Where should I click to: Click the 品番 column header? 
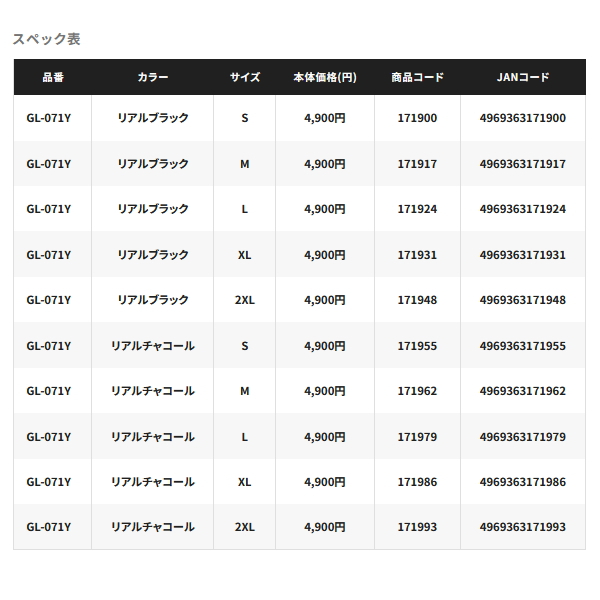[x=53, y=77]
